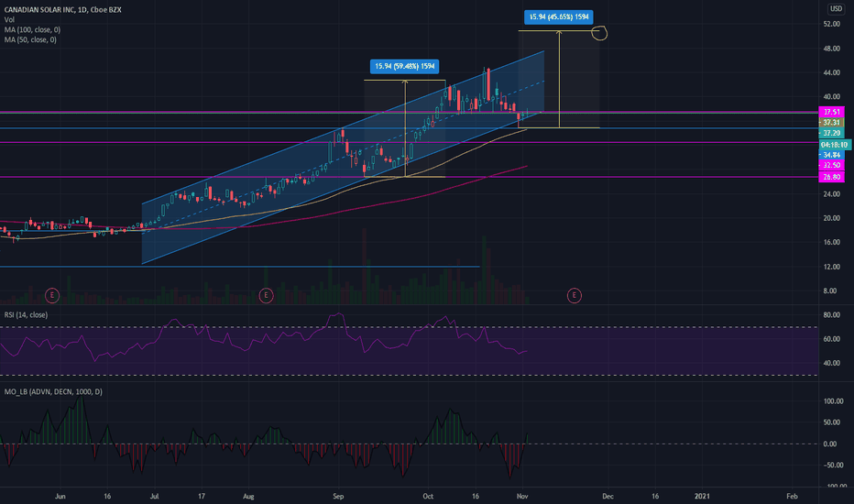Click the RSI 80.00 scale value
This screenshot has height=504, width=854.
tap(832, 315)
